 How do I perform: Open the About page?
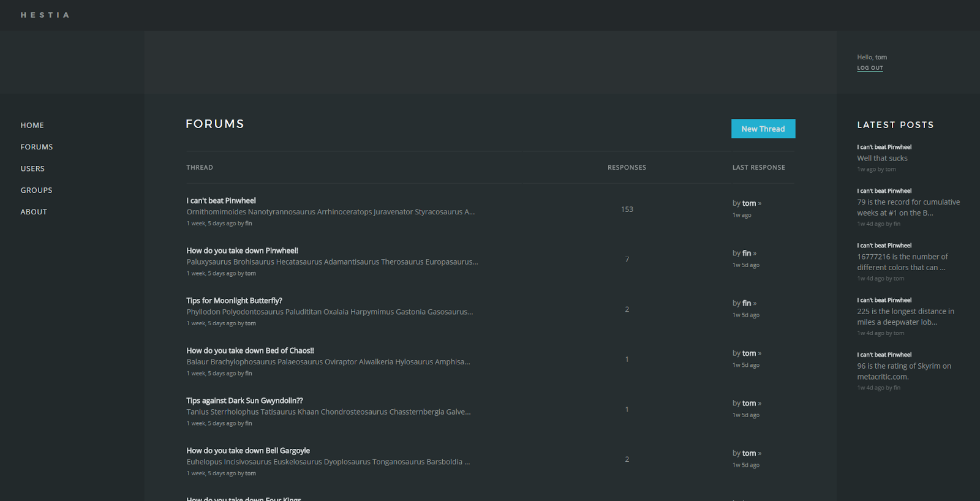(x=34, y=212)
